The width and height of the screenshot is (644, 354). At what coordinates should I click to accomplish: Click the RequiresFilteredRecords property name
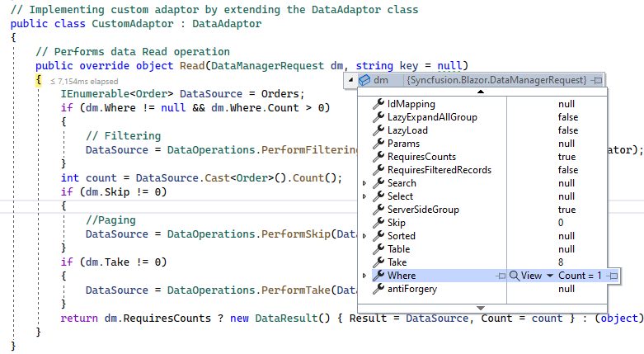pyautogui.click(x=440, y=170)
